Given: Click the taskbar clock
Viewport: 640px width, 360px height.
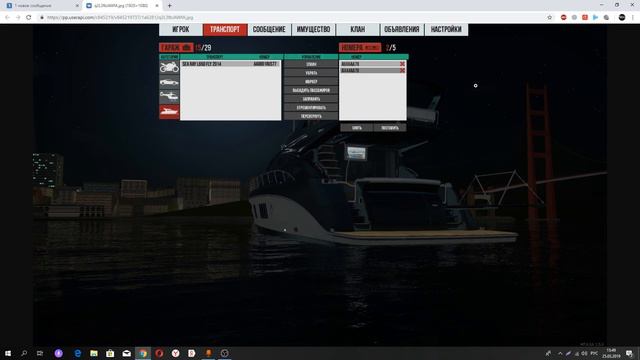Looking at the screenshot, I should [x=611, y=353].
